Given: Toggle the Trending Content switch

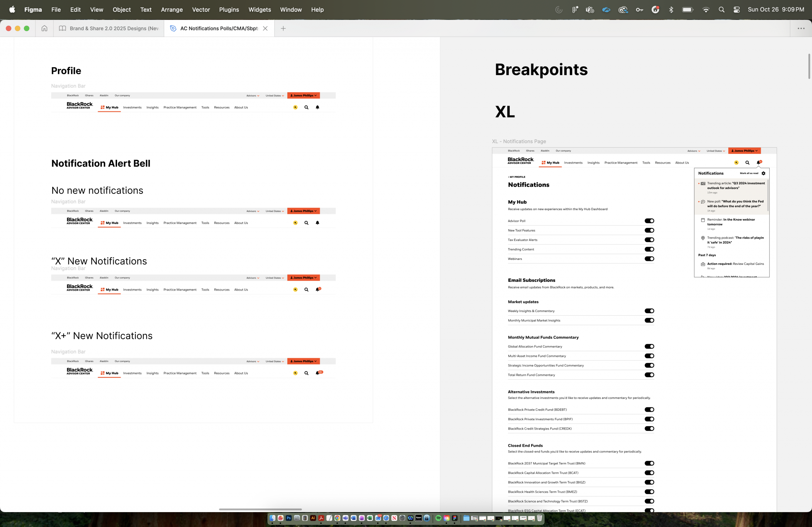Looking at the screenshot, I should click(649, 249).
